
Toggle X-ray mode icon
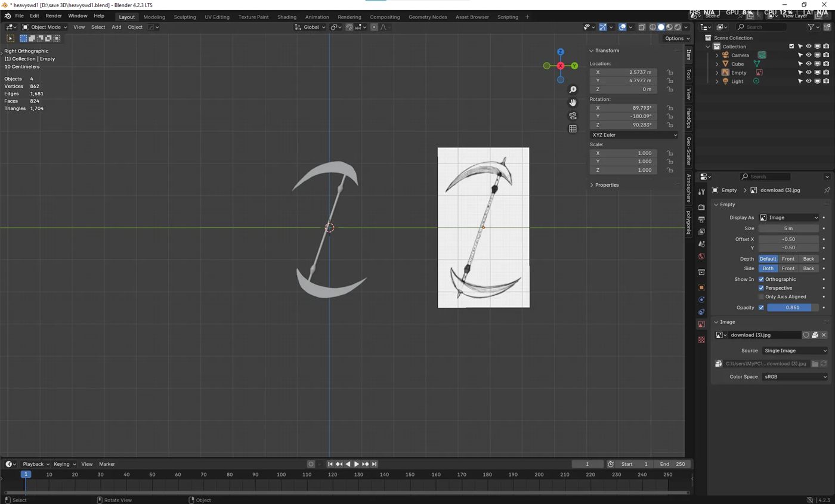coord(642,27)
